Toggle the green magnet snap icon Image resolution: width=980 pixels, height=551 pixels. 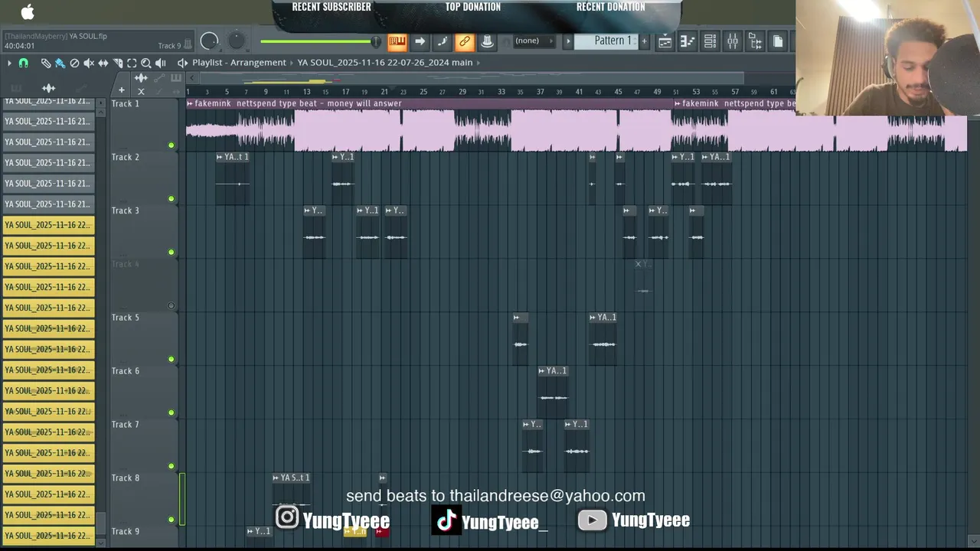click(24, 63)
